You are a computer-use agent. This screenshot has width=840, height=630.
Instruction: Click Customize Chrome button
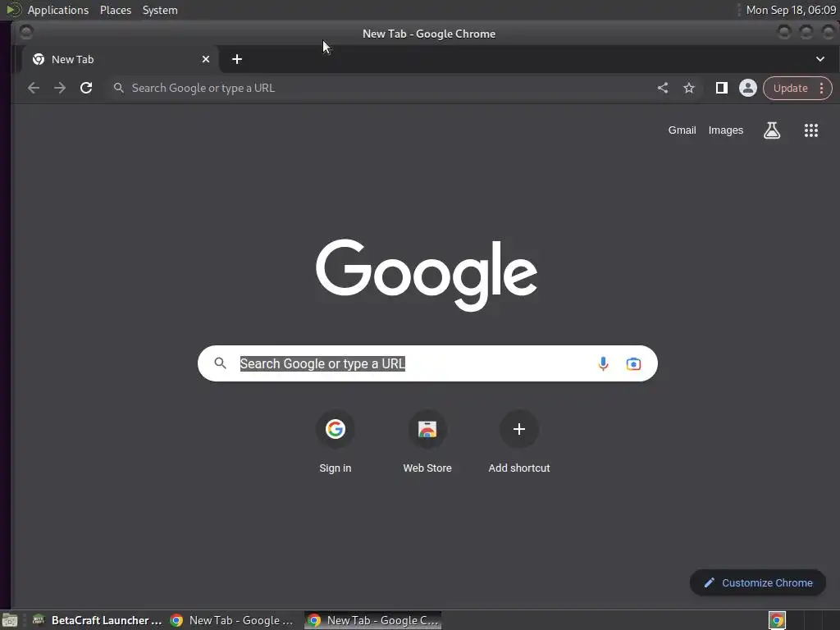pos(757,583)
